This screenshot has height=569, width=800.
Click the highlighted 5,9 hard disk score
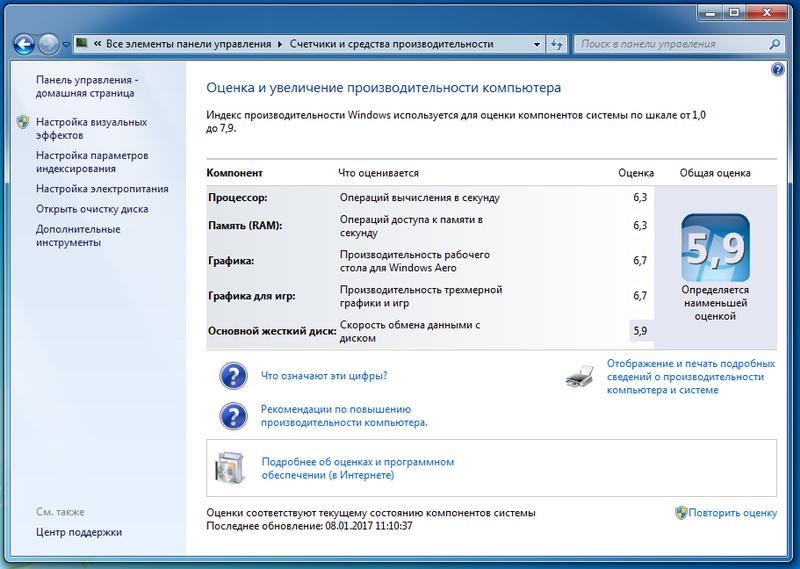coord(641,331)
